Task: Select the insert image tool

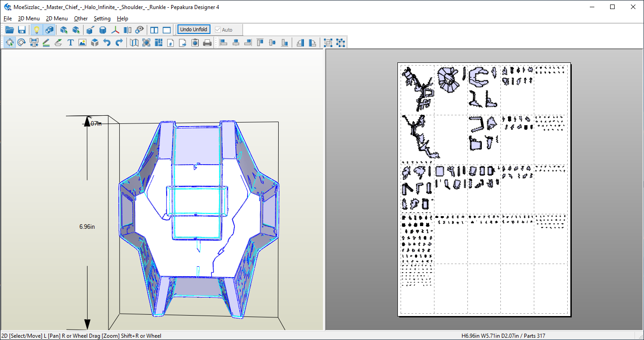Action: click(82, 42)
